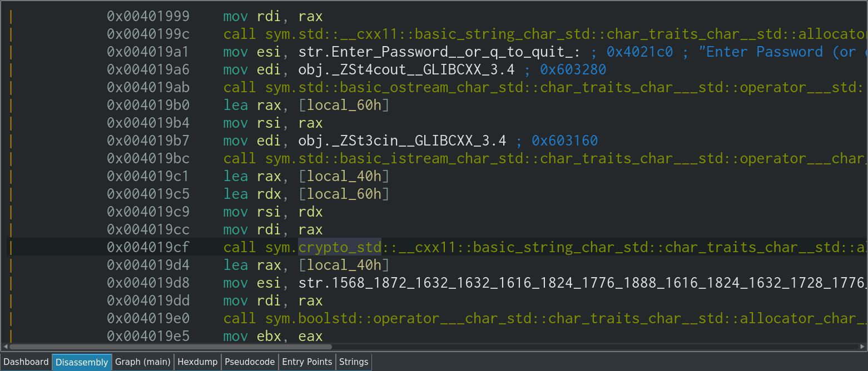Open the Graph (main) tab
Image resolution: width=868 pixels, height=371 pixels.
tap(142, 362)
